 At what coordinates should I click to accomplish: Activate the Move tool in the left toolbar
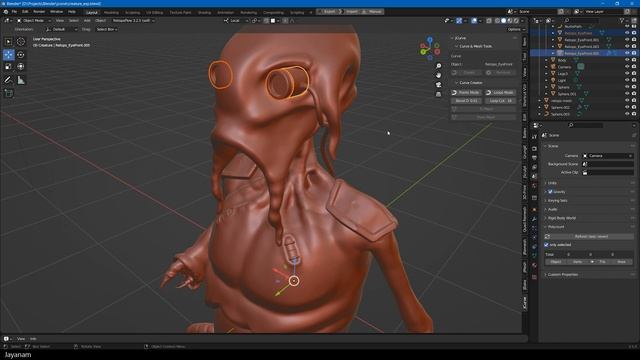click(8, 54)
